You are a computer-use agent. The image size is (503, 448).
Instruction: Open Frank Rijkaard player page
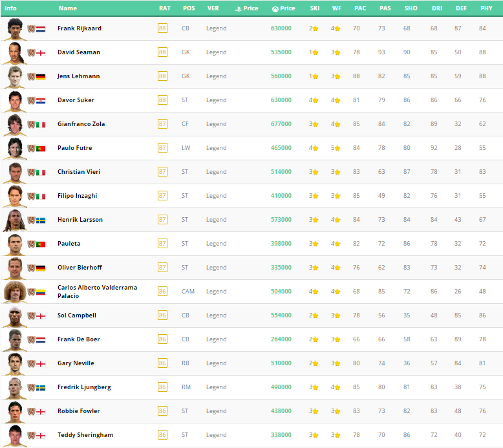(x=80, y=28)
